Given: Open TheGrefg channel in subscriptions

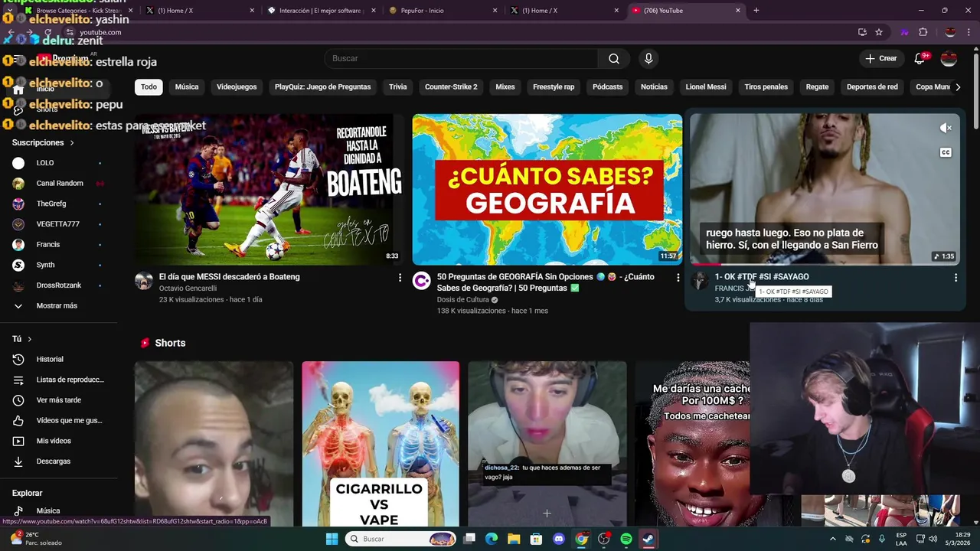Looking at the screenshot, I should 59,204.
